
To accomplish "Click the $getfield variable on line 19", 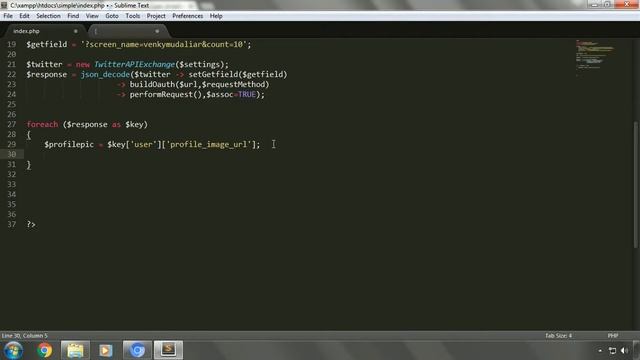I will pos(47,44).
